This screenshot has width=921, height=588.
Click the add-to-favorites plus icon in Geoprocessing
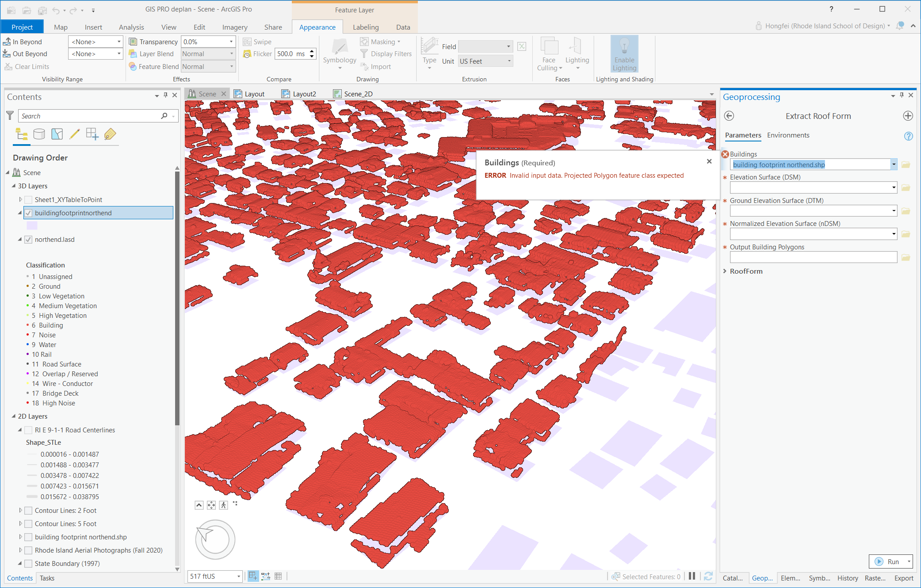[x=908, y=116]
